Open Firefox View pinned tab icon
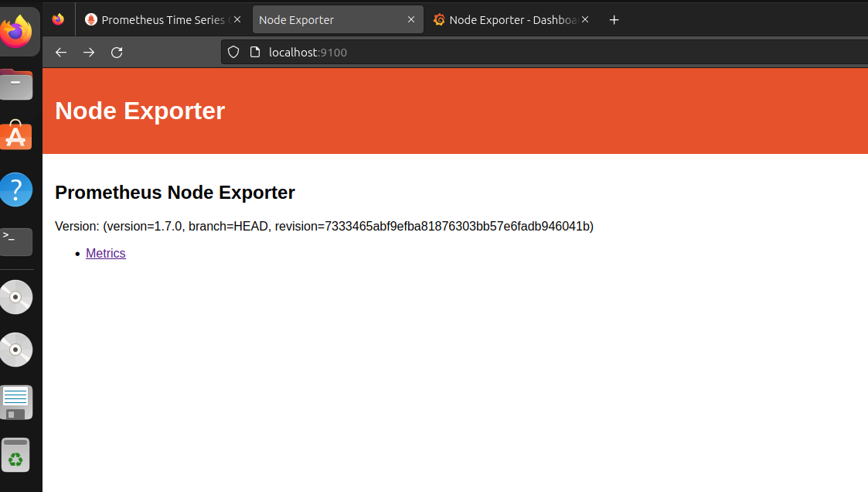The height and width of the screenshot is (492, 868). (58, 20)
